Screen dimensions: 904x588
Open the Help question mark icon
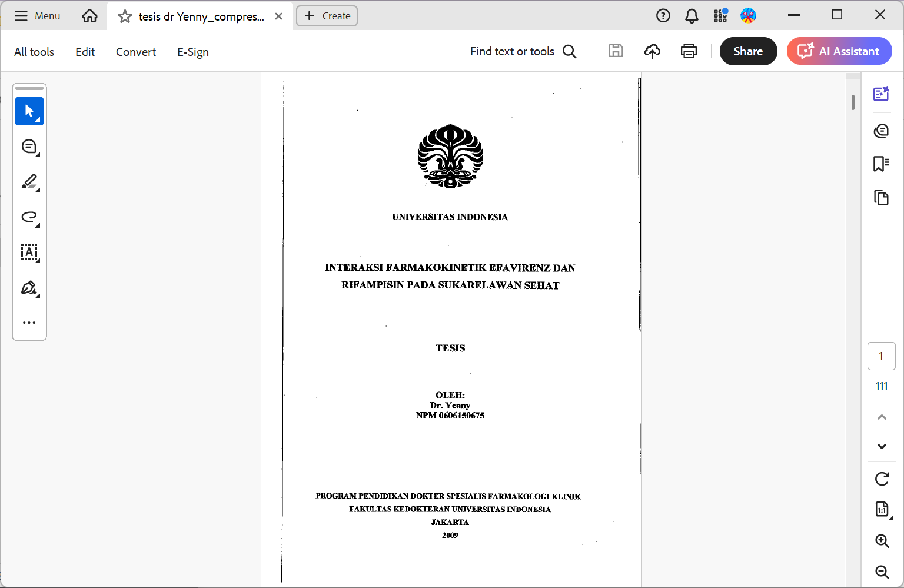click(663, 16)
